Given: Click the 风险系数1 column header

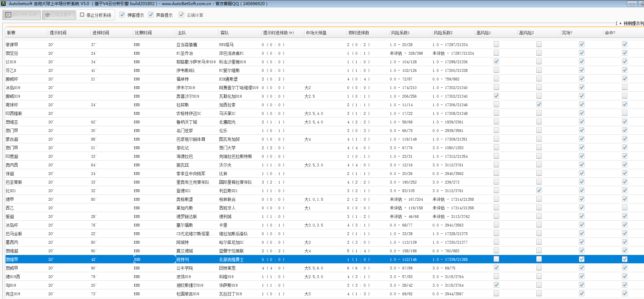Looking at the screenshot, I should coord(400,33).
